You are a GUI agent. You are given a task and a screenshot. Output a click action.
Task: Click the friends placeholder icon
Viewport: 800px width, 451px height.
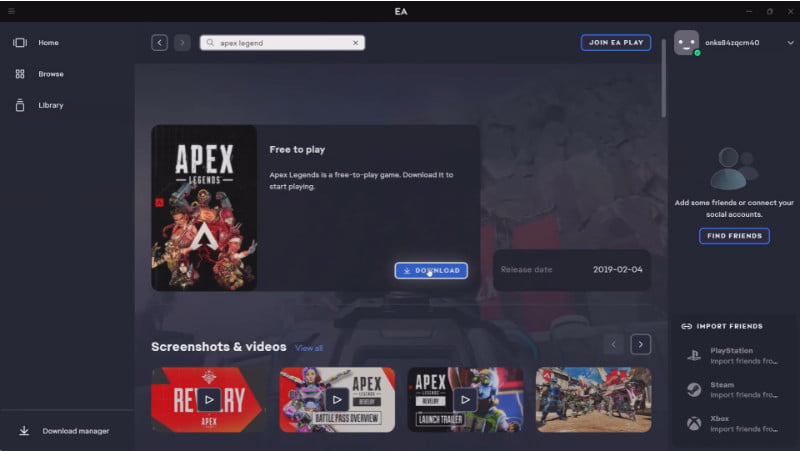point(734,168)
